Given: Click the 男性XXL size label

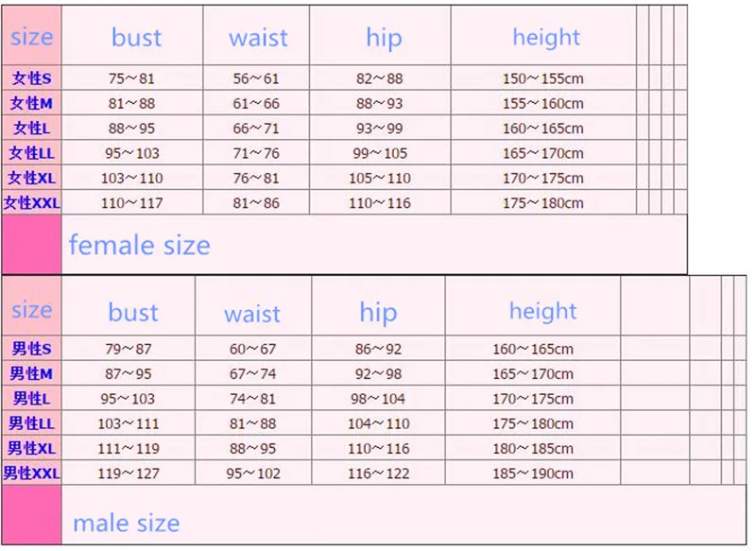Looking at the screenshot, I should tap(32, 473).
